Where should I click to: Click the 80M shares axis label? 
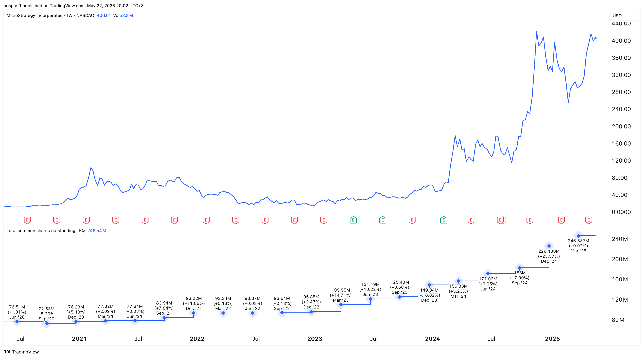pyautogui.click(x=618, y=320)
